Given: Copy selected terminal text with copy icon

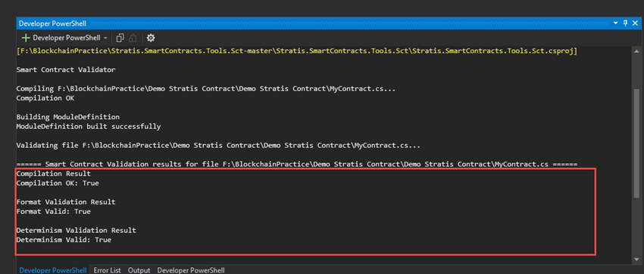Looking at the screenshot, I should (120, 38).
